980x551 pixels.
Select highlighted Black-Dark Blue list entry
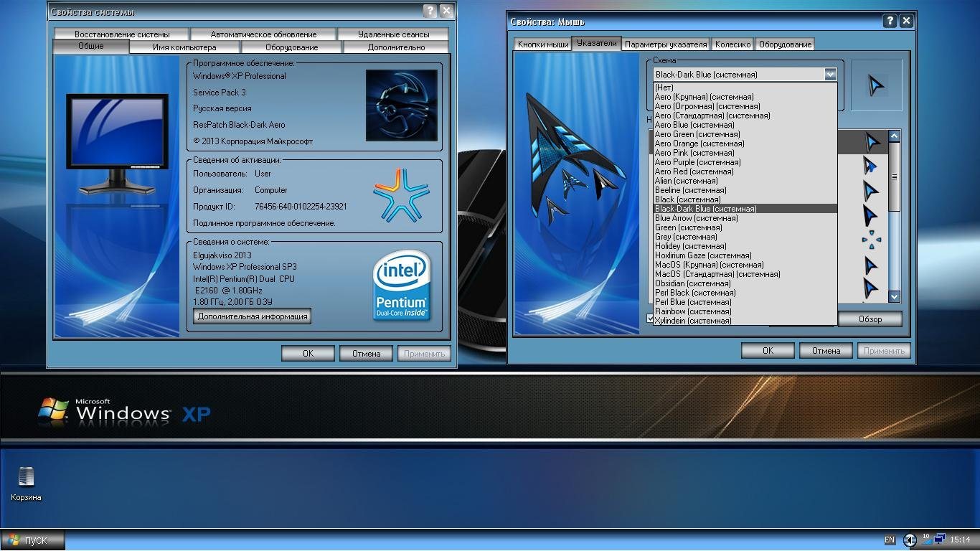[x=745, y=209]
